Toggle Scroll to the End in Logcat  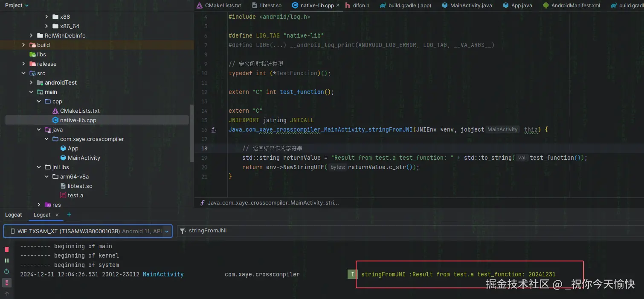7,283
